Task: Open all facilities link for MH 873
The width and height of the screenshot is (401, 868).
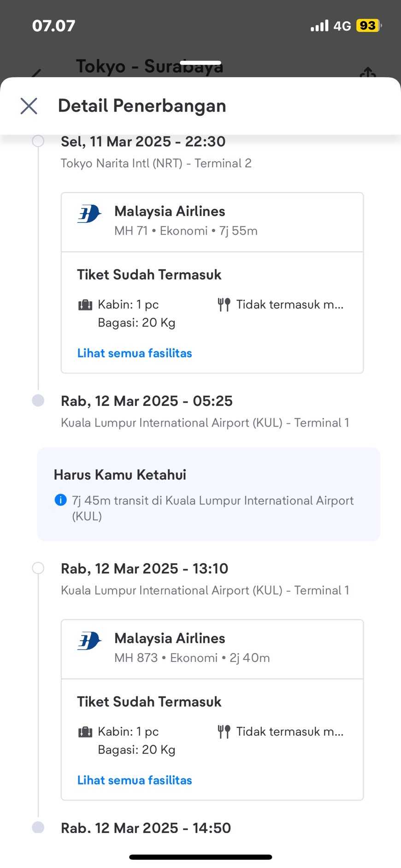Action: (x=135, y=780)
